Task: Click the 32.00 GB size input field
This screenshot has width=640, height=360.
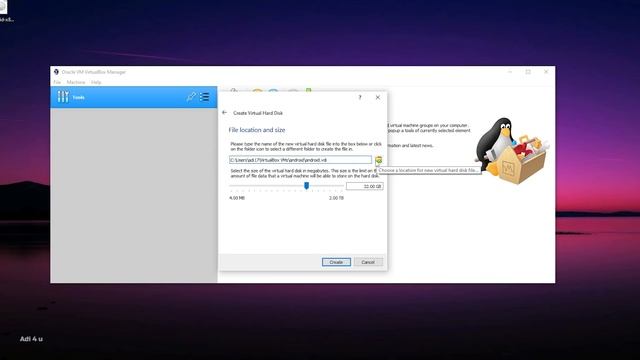Action: 364,186
